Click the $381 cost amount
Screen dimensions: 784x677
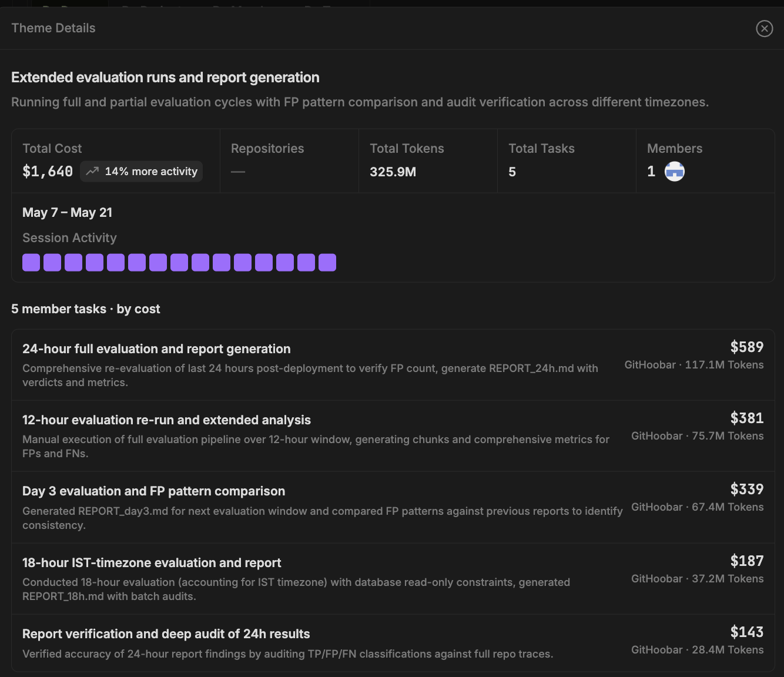[x=747, y=418]
